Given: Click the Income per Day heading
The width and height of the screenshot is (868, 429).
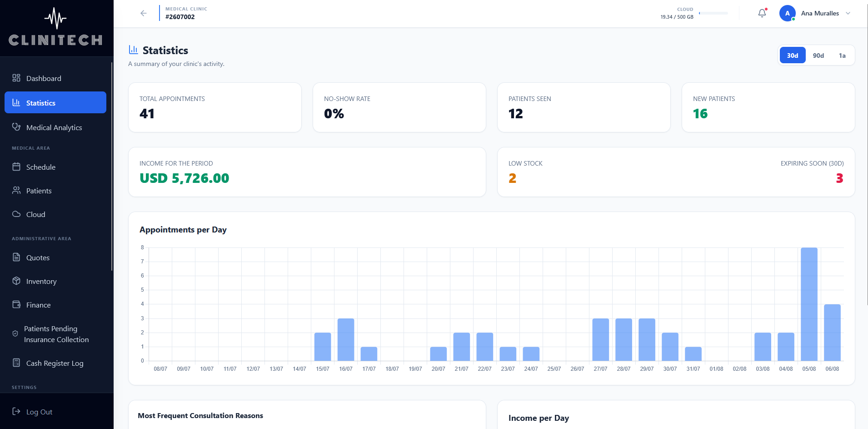Looking at the screenshot, I should tap(539, 418).
